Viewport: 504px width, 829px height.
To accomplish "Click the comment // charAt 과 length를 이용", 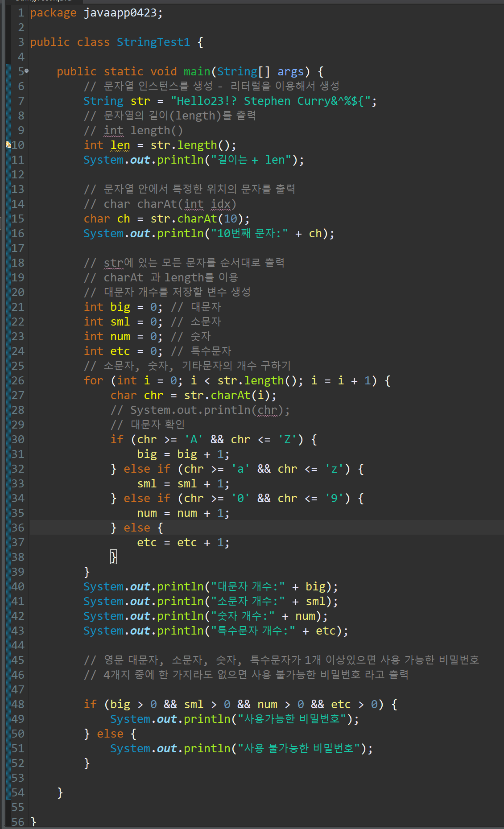I will pos(161,277).
